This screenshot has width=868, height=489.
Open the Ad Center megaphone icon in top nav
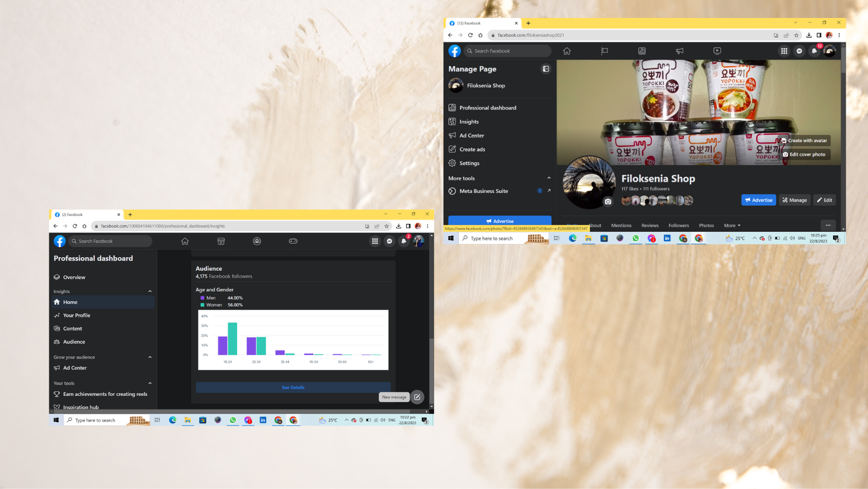(x=680, y=51)
